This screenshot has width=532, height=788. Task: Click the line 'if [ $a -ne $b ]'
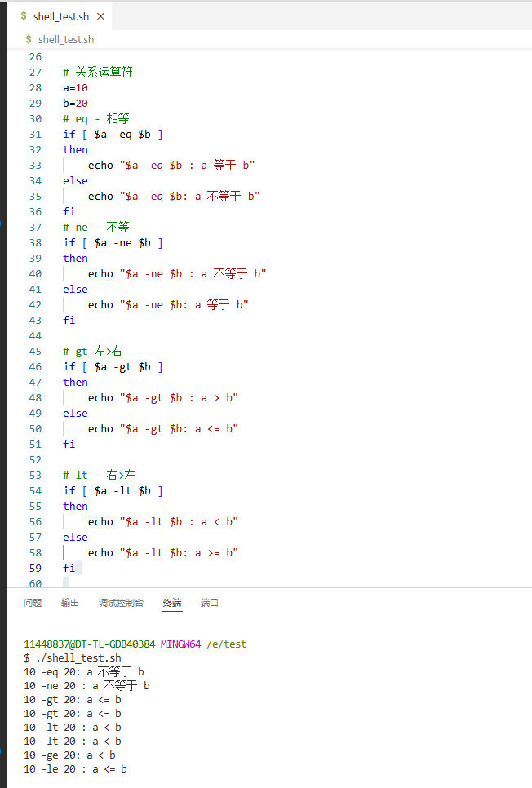(x=113, y=243)
